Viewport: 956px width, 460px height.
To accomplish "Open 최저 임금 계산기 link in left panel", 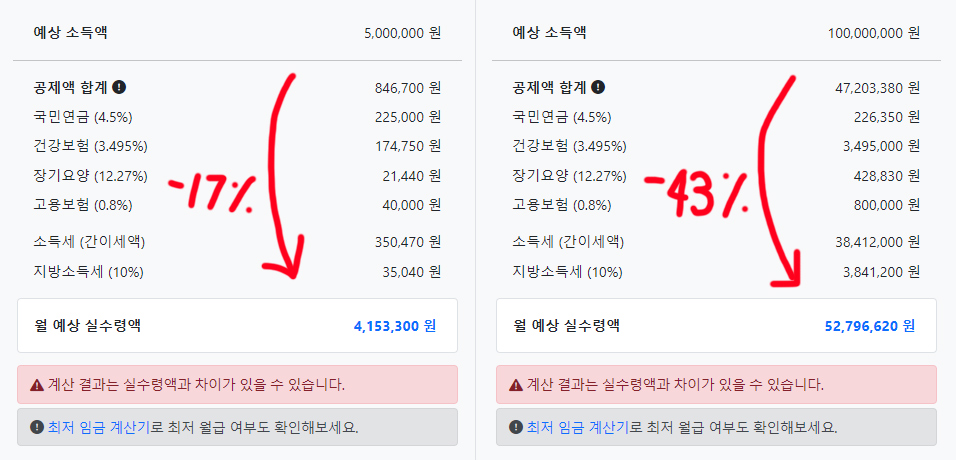I will [99, 427].
